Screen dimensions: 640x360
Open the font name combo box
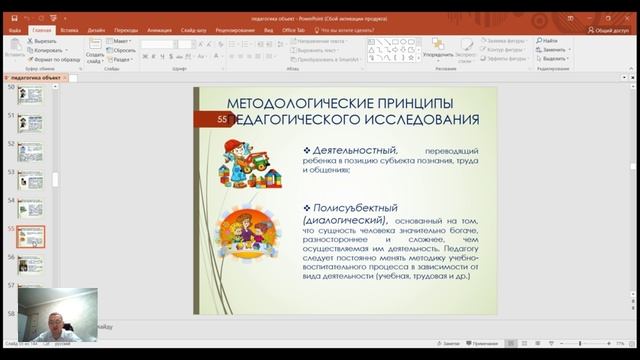point(159,44)
